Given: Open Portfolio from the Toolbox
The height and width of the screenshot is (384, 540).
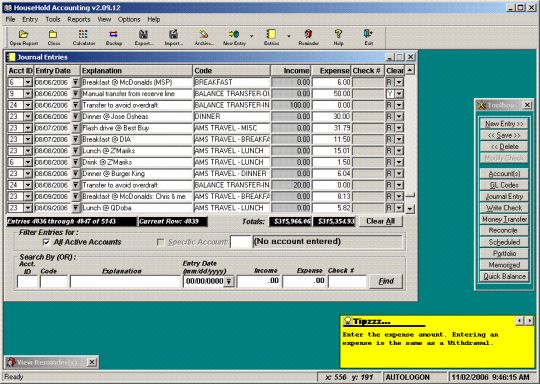Looking at the screenshot, I should [x=504, y=253].
